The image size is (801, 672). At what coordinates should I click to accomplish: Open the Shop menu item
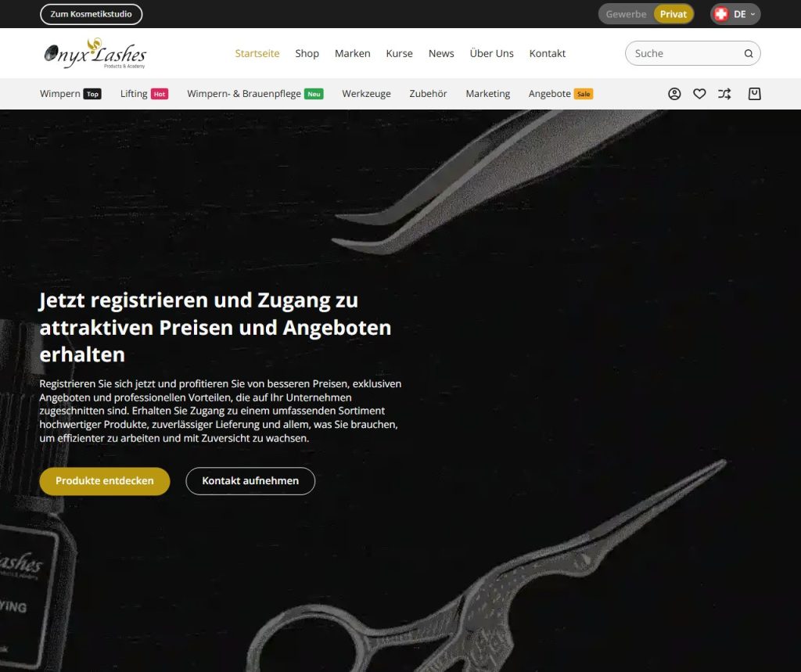pyautogui.click(x=307, y=54)
